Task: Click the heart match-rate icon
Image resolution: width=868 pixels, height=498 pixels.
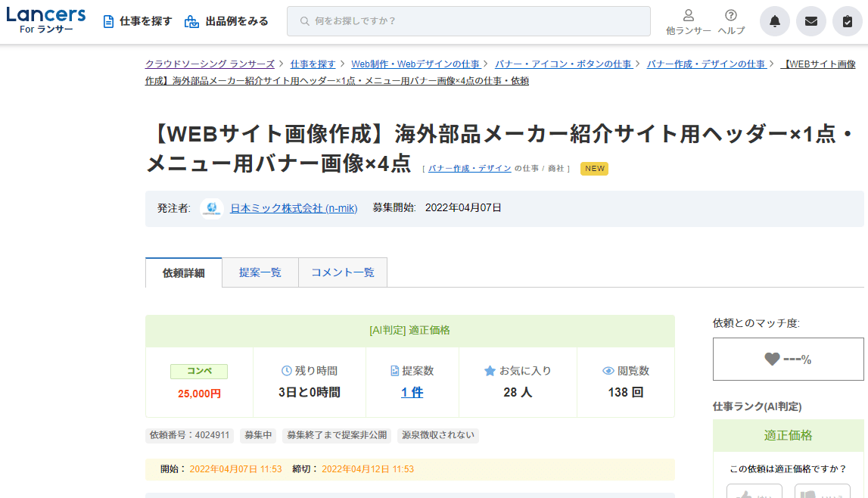Action: 772,359
